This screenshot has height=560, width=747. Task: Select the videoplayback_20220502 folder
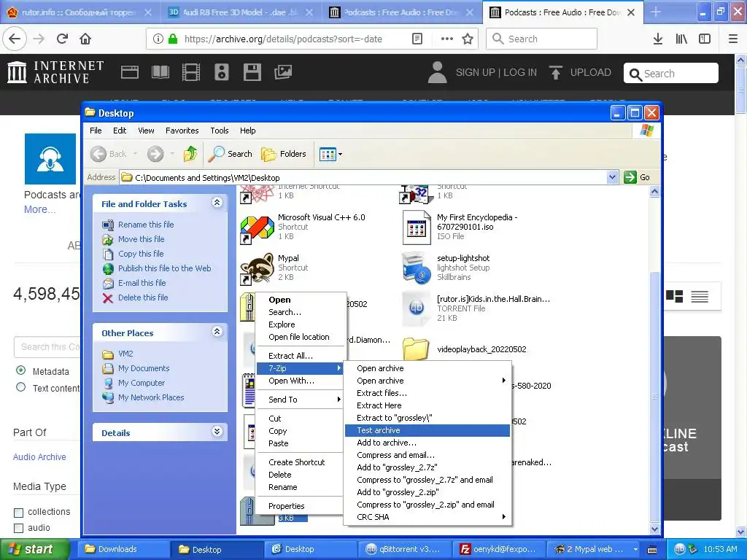pos(416,349)
